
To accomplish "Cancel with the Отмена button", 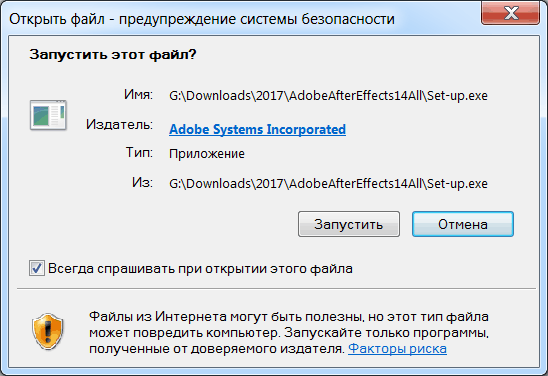I will tap(463, 224).
